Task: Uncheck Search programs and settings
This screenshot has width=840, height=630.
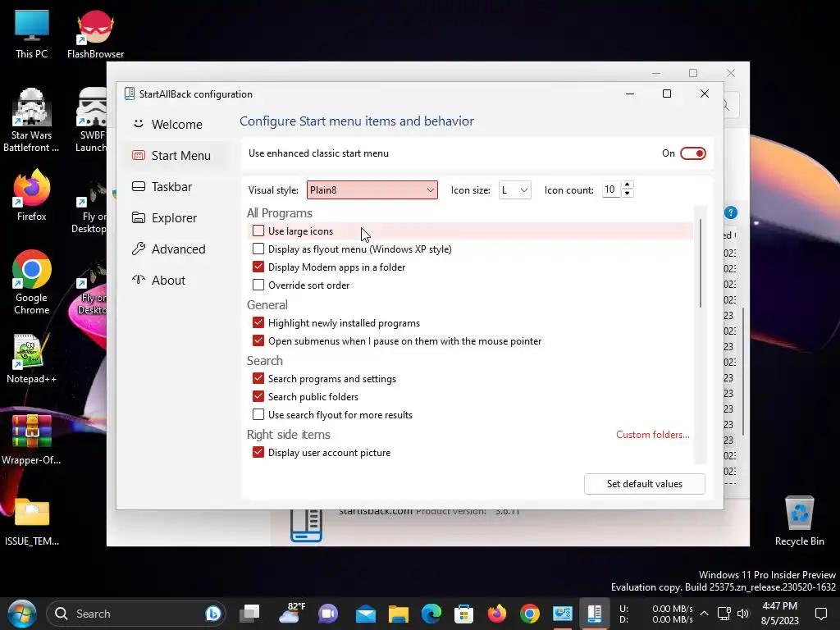Action: point(258,378)
